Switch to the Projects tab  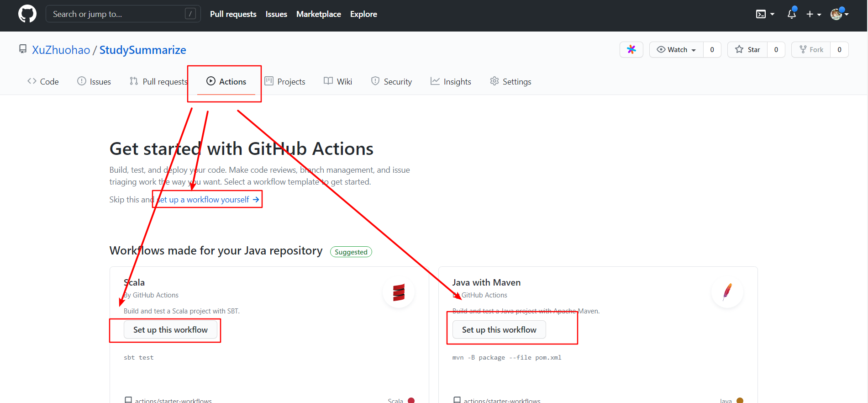[285, 81]
